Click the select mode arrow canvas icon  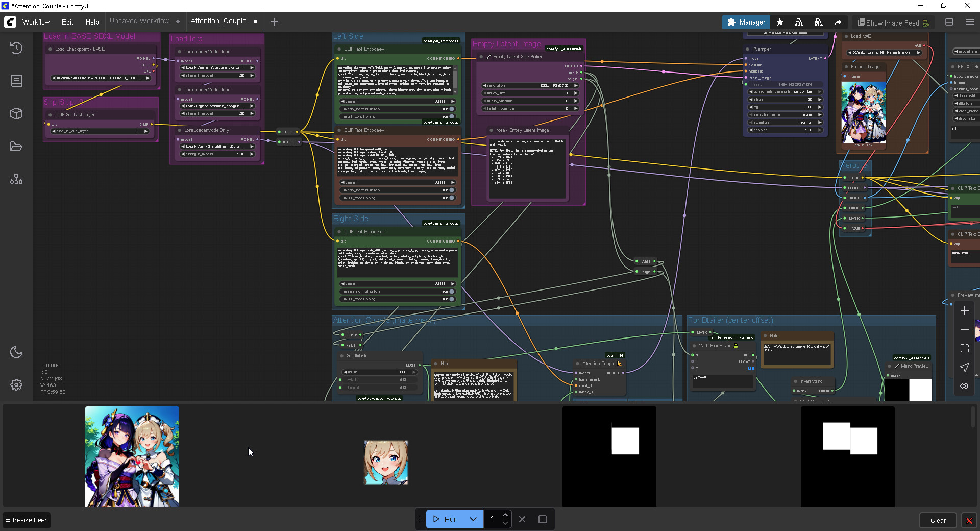pyautogui.click(x=965, y=367)
